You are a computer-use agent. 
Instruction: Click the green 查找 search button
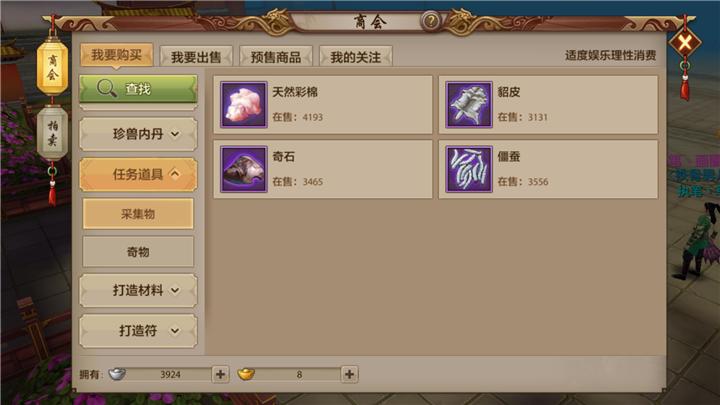click(138, 89)
